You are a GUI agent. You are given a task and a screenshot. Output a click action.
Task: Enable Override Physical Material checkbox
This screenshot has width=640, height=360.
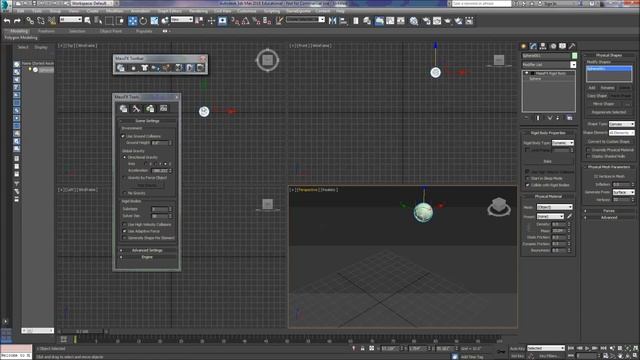click(x=589, y=150)
